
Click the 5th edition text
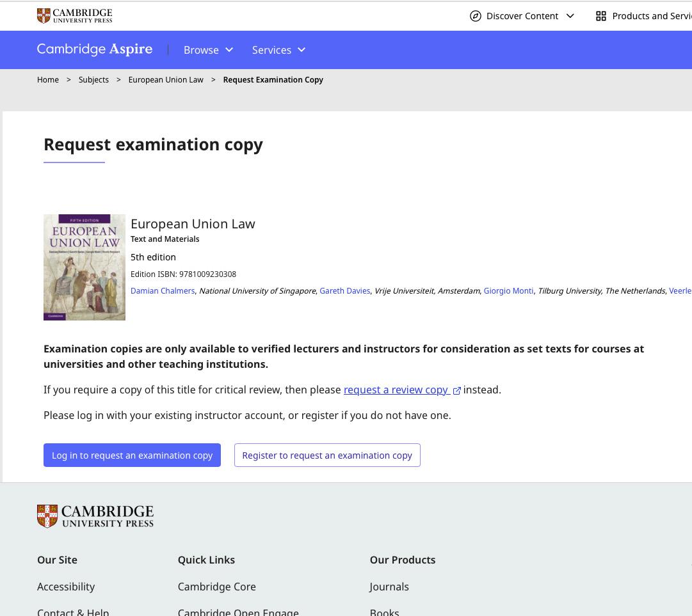153,257
